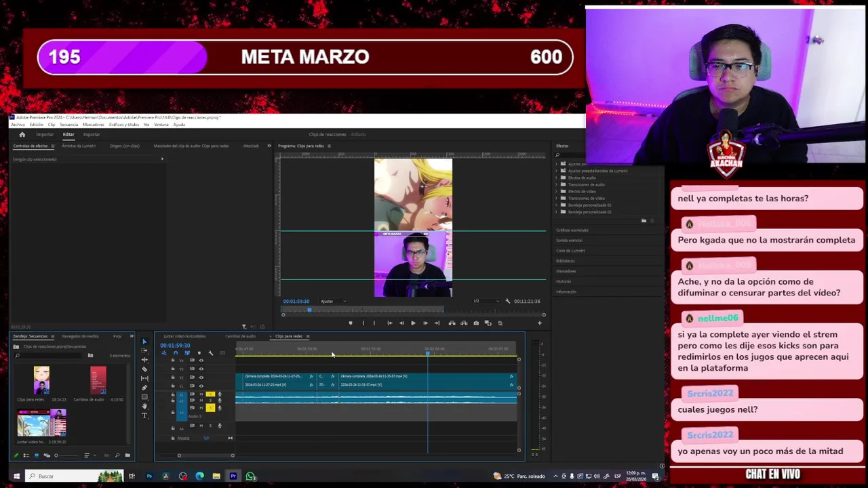Expand Transiciones de vídeo folder

point(557,198)
